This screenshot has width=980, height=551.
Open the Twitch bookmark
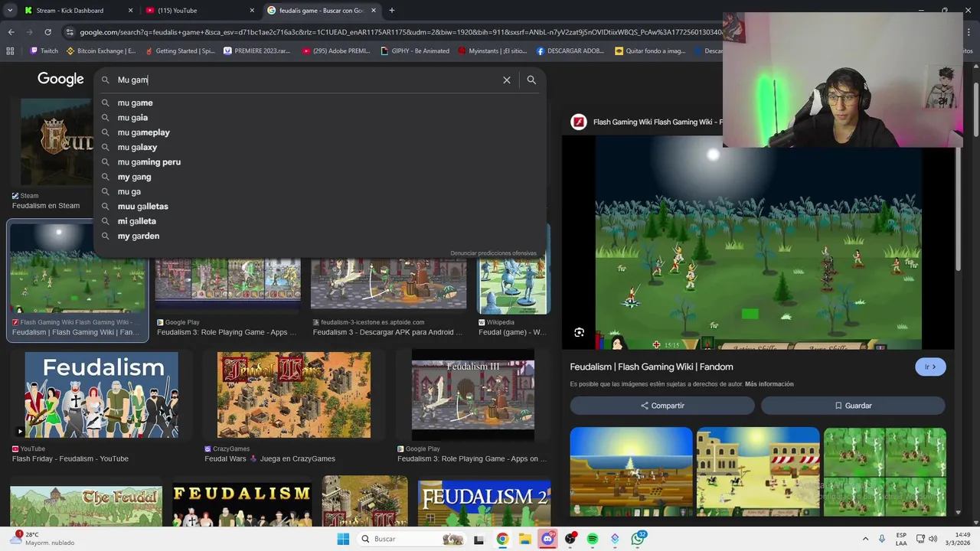click(x=44, y=51)
